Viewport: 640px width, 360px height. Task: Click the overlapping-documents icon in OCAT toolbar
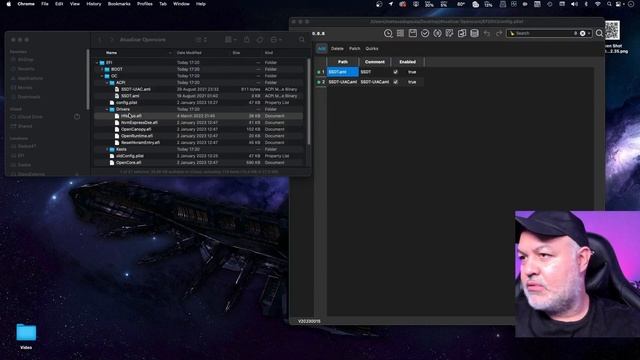462,33
